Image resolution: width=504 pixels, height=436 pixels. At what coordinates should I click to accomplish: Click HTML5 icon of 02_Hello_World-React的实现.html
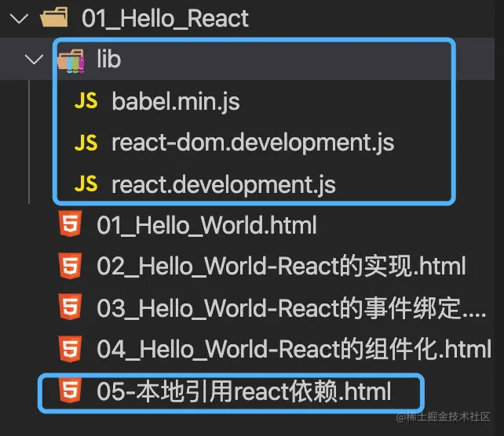pyautogui.click(x=70, y=266)
